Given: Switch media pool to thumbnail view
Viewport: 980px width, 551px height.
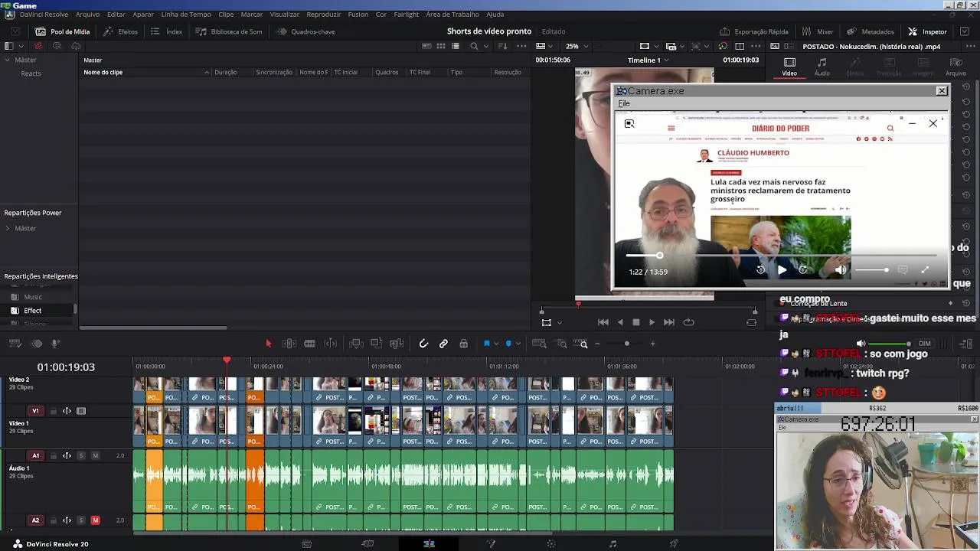Looking at the screenshot, I should coord(441,46).
